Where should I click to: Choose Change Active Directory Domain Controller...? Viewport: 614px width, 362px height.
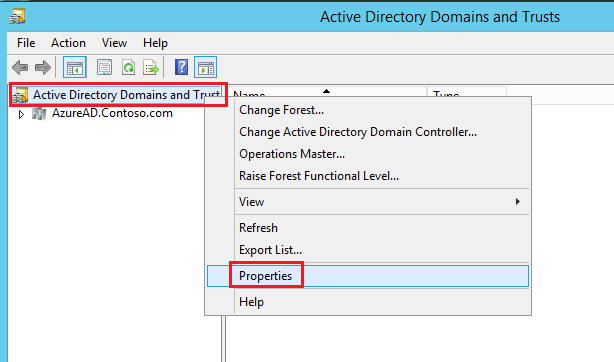368,132
